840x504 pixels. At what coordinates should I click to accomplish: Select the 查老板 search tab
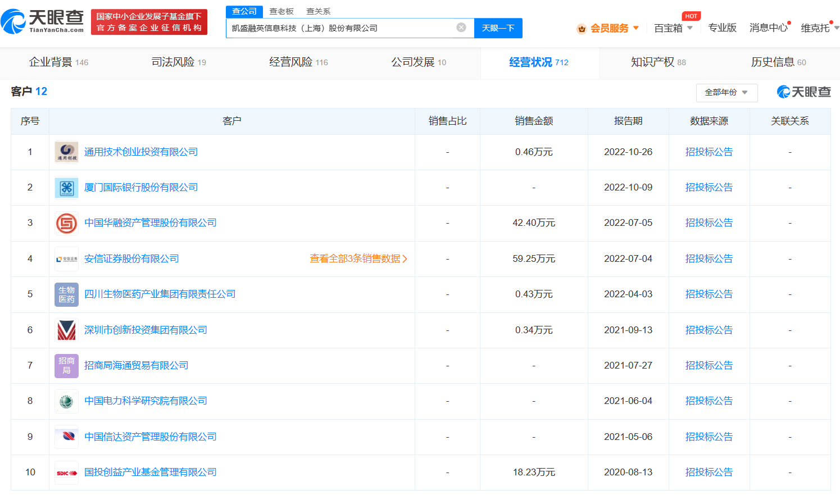click(x=281, y=11)
